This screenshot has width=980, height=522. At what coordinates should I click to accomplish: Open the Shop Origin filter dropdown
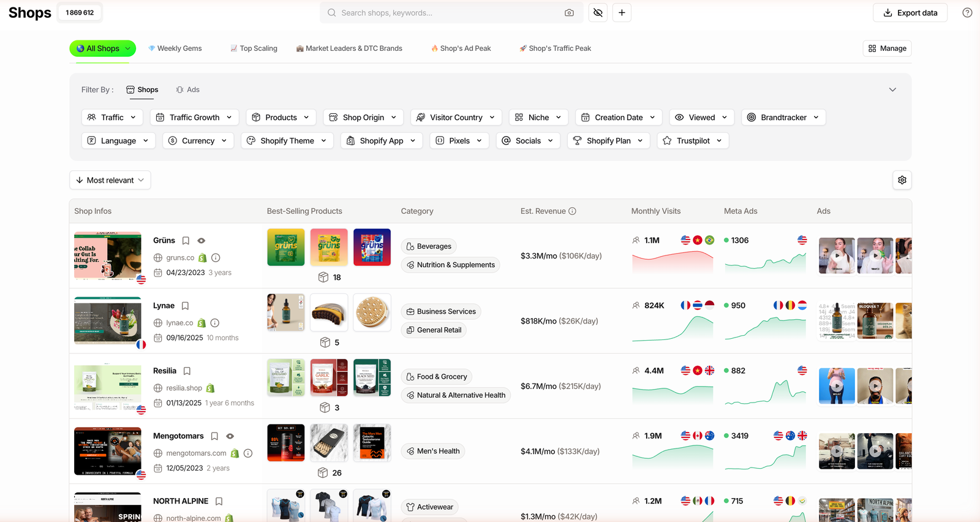pos(363,118)
